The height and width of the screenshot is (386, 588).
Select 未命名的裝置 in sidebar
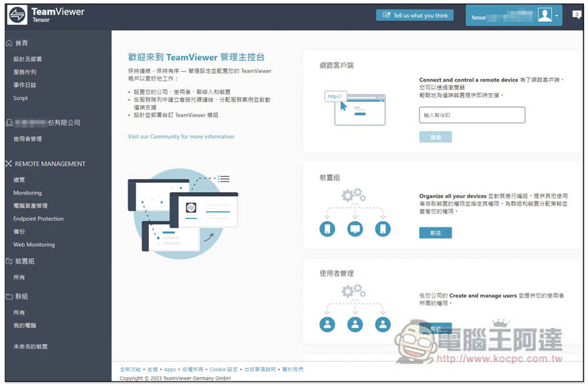tap(31, 347)
